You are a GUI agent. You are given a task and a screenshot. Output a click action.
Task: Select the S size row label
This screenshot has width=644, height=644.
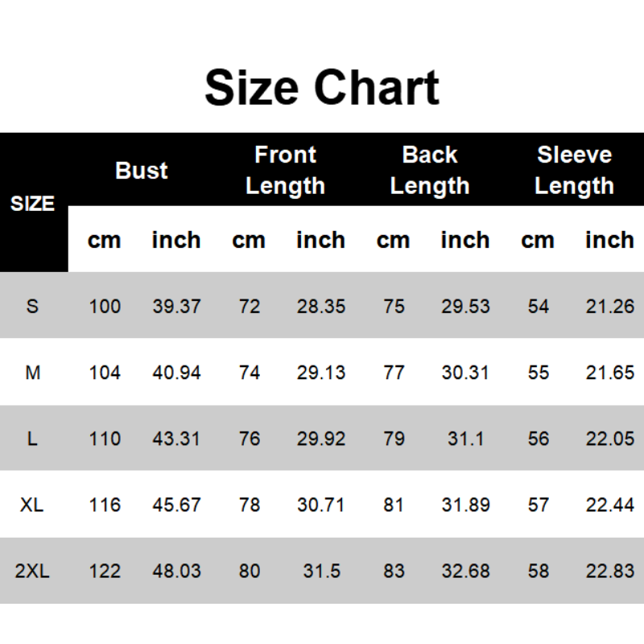coord(32,306)
